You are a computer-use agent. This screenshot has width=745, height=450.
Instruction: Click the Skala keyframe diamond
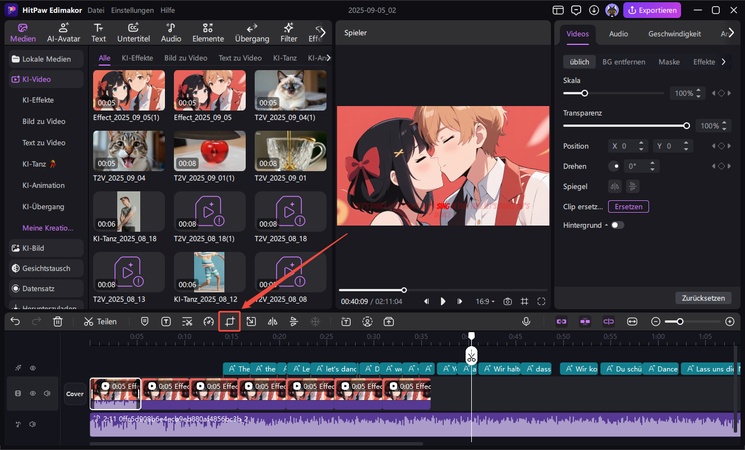721,93
